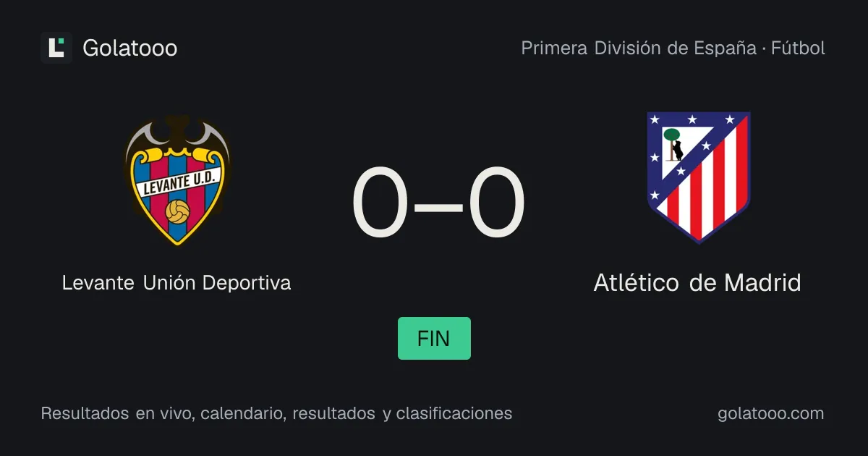Select the Golatooo brand name
The width and height of the screenshot is (868, 456).
tap(130, 48)
